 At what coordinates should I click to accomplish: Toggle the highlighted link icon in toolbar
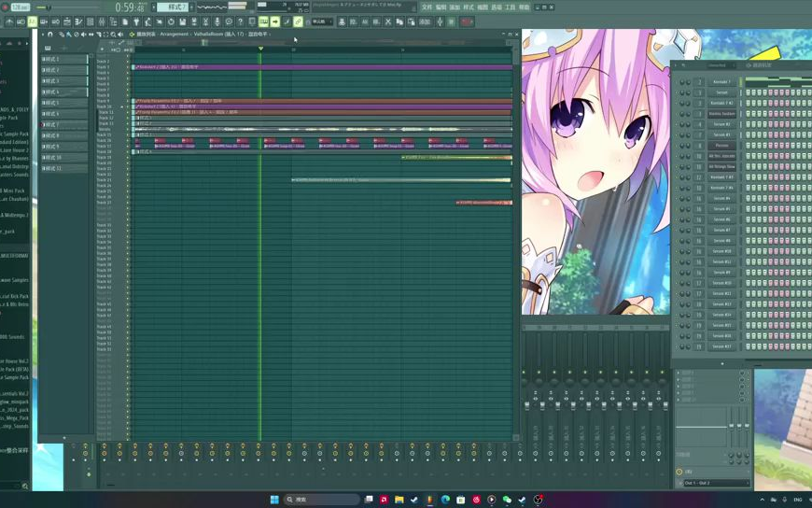[298, 21]
